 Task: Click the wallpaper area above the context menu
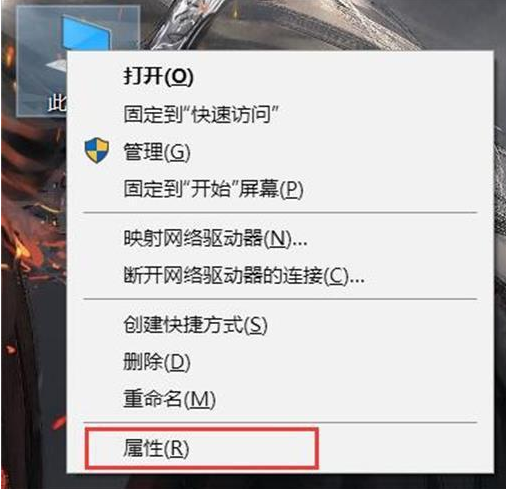(x=300, y=25)
